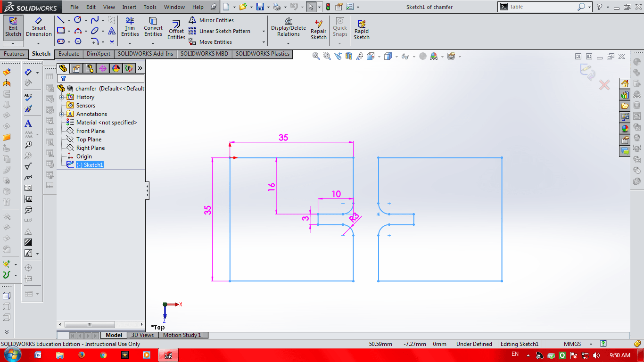
Task: Zoom to Fit in the view toolbar
Action: click(316, 56)
